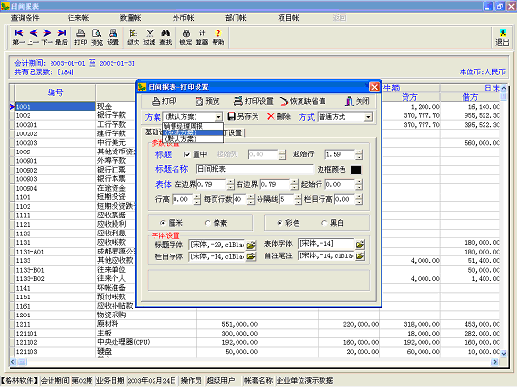This screenshot has width=517, height=387.
Task: Click the 过滤 filter icon
Action: coord(149,37)
